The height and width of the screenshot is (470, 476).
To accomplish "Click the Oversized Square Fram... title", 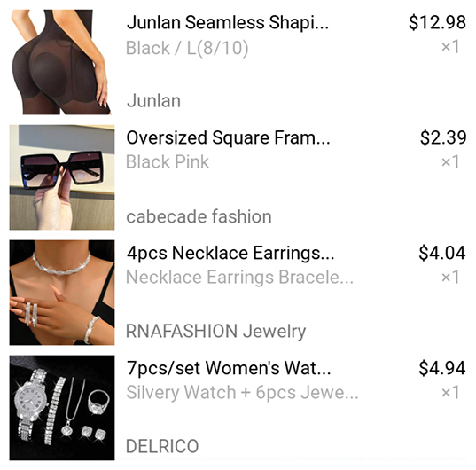I will tap(229, 138).
